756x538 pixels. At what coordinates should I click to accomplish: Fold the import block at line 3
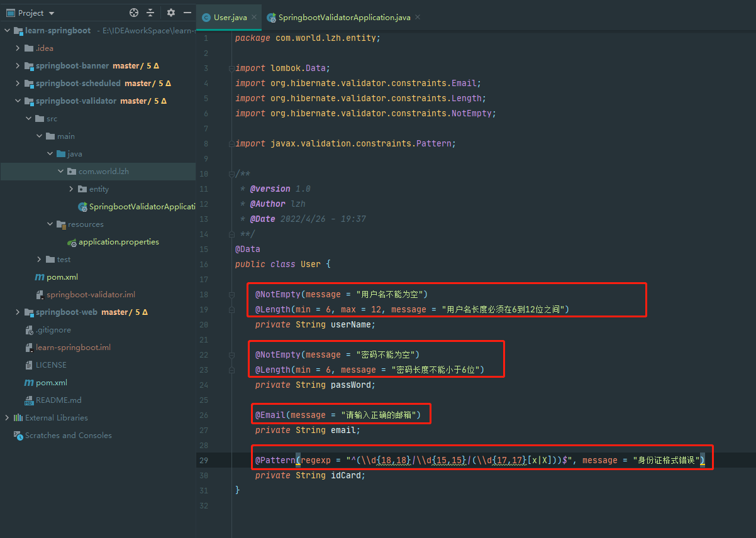(233, 69)
